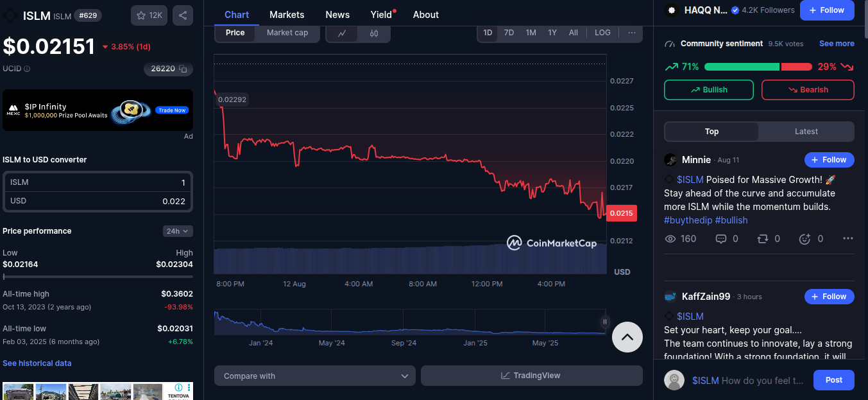Vote Bullish on community sentiment
868x400 pixels.
tap(708, 90)
